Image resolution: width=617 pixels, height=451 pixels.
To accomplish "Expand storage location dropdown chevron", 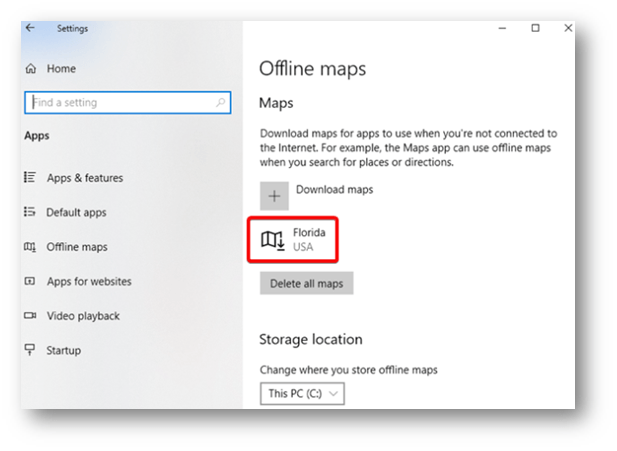I will click(x=333, y=394).
